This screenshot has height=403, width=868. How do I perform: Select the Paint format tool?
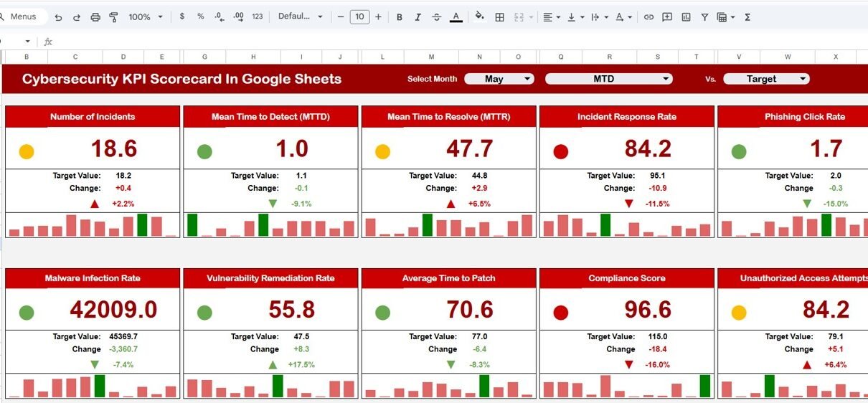pyautogui.click(x=113, y=16)
